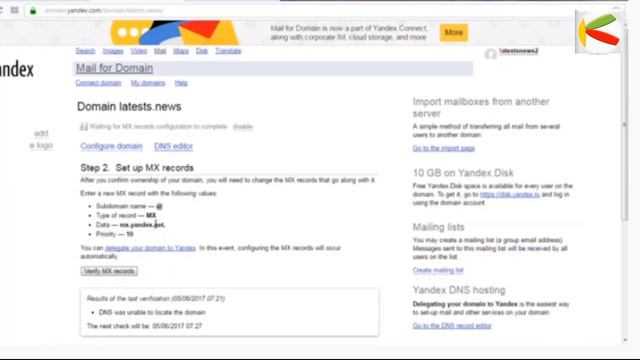Click the 'Type of record — MX' list item
This screenshot has height=360, width=640.
(x=126, y=216)
